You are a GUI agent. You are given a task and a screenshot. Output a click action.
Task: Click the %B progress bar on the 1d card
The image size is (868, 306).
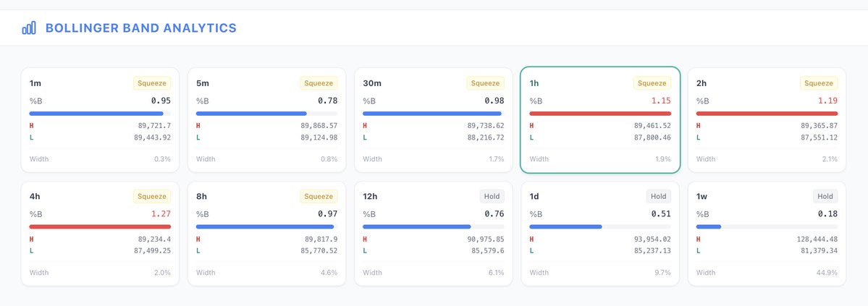(x=600, y=226)
